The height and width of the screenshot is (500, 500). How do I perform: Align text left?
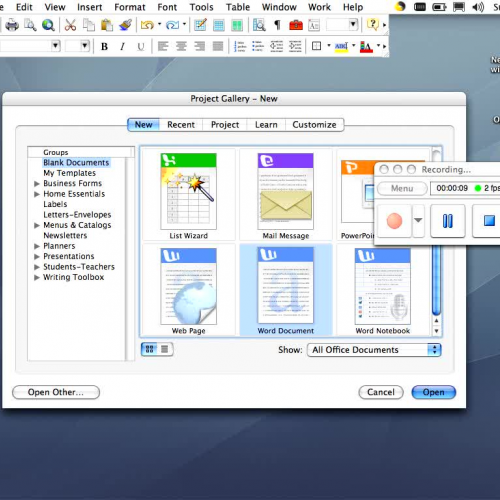[x=163, y=46]
